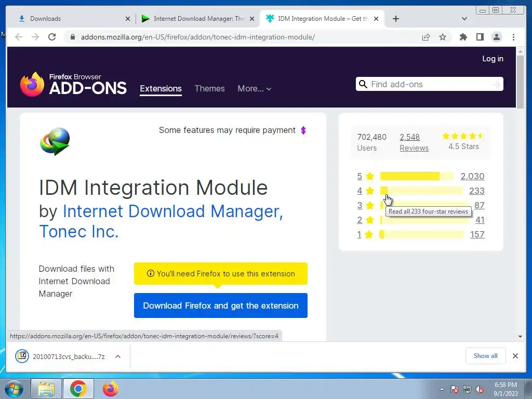The width and height of the screenshot is (532, 399).
Task: Close the IDM Integration Module tab
Action: [376, 19]
